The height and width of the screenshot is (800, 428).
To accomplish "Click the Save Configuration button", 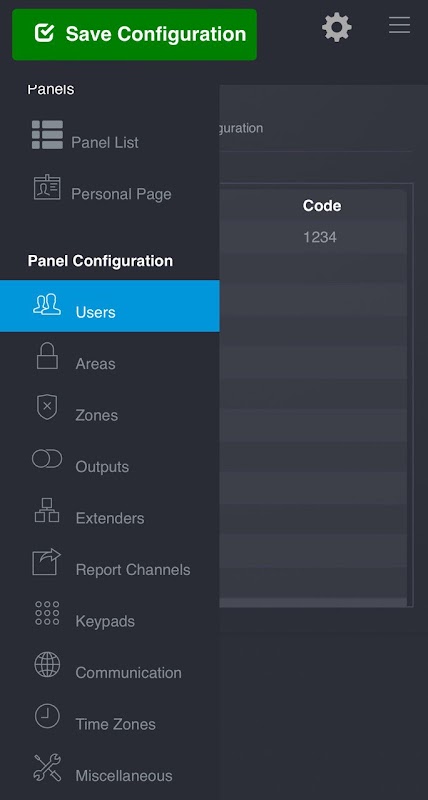I will 134,34.
